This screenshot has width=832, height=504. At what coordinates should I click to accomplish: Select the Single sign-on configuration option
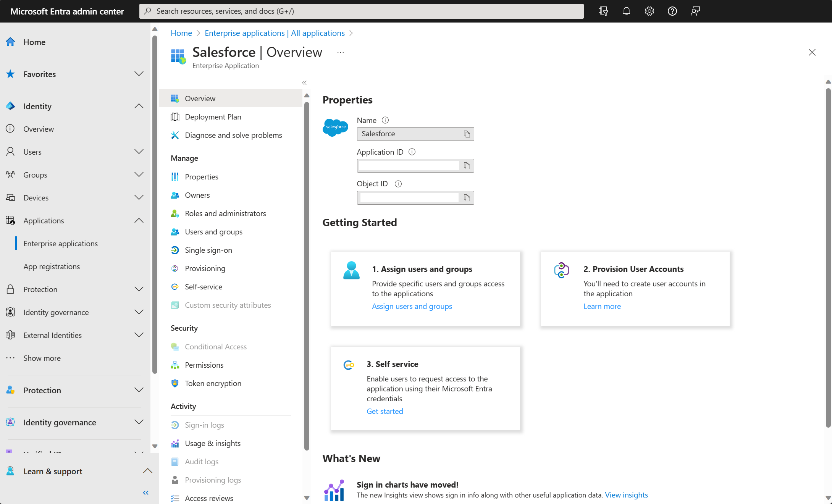point(208,250)
